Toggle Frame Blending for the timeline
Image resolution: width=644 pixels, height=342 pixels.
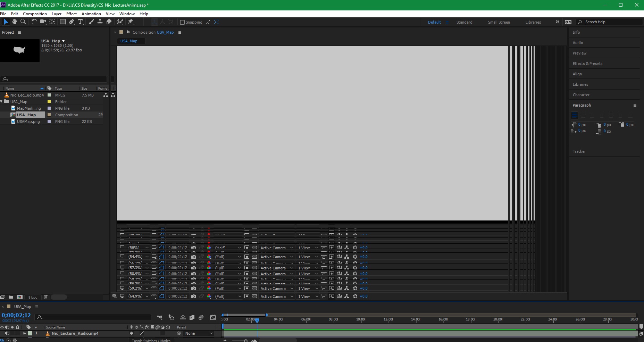click(x=192, y=317)
